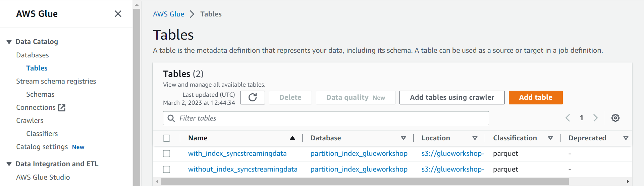Sort tables by Name ascending arrow
Viewport: 644px width, 186px height.
[292, 138]
